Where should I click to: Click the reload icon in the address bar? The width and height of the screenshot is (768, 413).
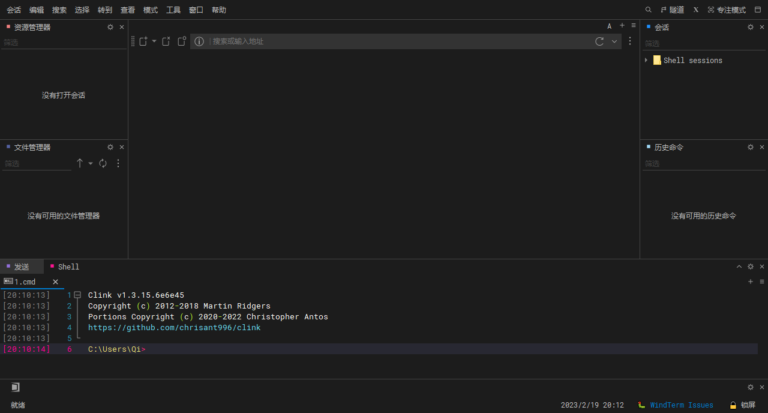600,41
